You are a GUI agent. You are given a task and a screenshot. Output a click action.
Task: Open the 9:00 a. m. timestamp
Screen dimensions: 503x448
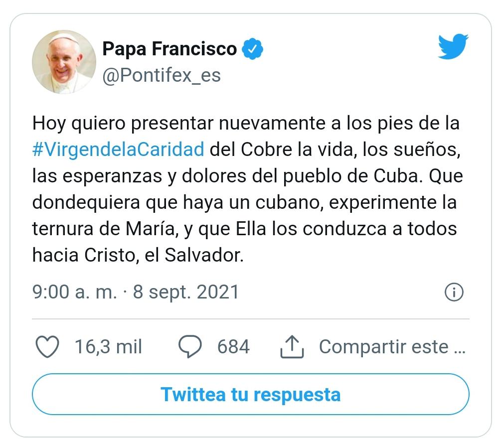[x=74, y=292]
